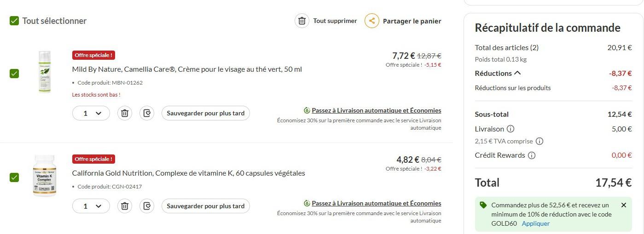Click the TVA comprise info icon
This screenshot has width=644, height=234.
click(x=540, y=142)
